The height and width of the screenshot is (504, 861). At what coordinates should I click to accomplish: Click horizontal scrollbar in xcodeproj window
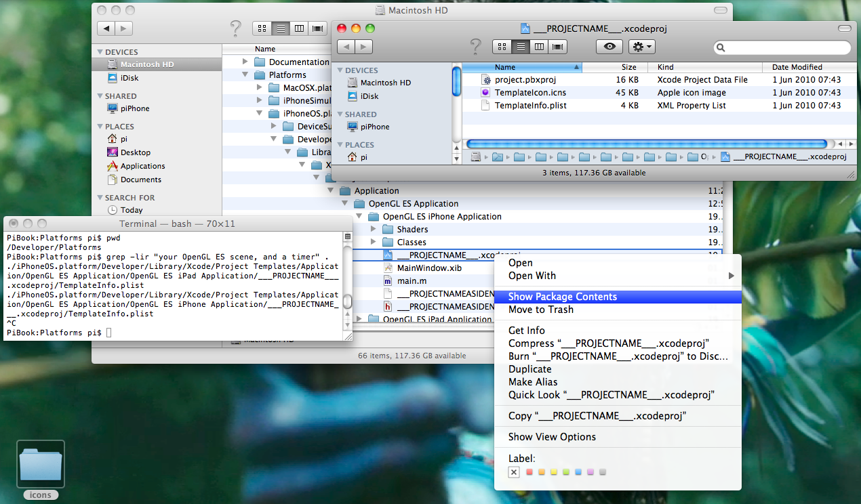pos(647,144)
